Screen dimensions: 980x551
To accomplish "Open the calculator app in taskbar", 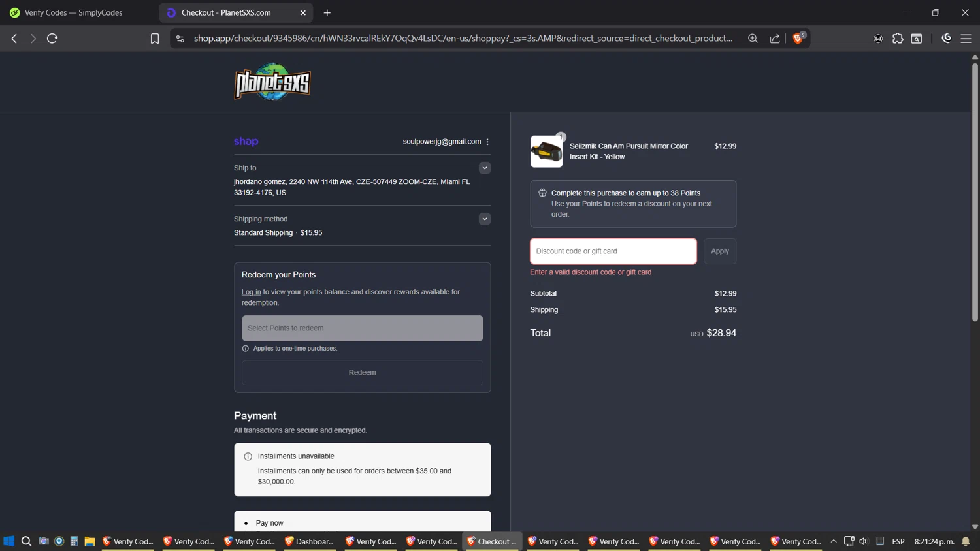I will coord(74,541).
